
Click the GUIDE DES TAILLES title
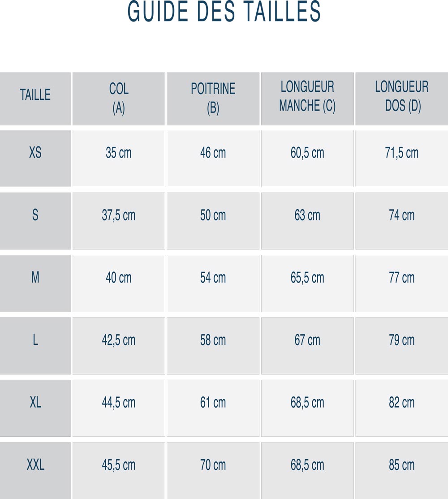pyautogui.click(x=224, y=12)
